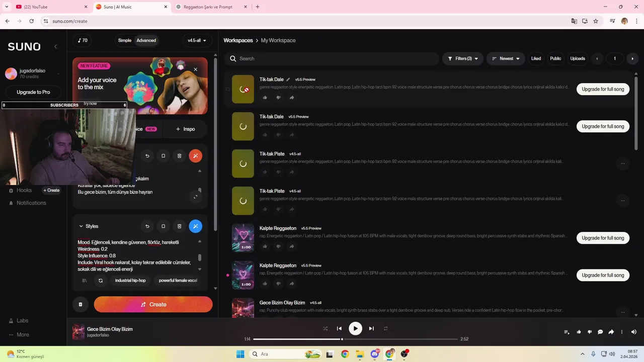Screen dimensions: 644x362
Task: Click the Inspo button
Action: tap(185, 129)
